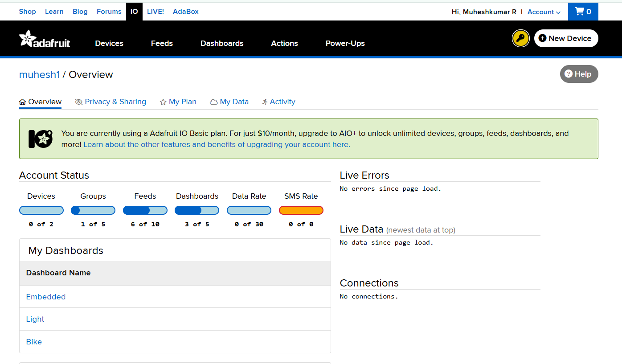This screenshot has height=364, width=622.
Task: Click the My Data cloud icon
Action: [214, 102]
